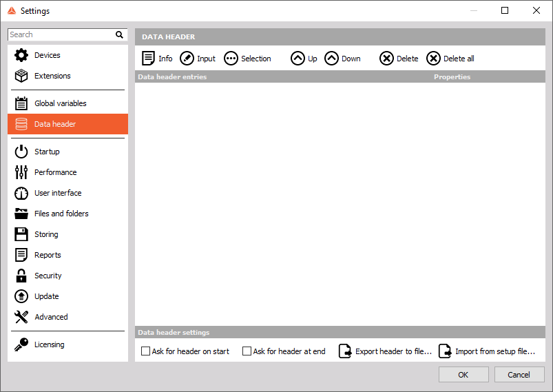
Task: Click the Delete entry button
Action: coord(399,59)
